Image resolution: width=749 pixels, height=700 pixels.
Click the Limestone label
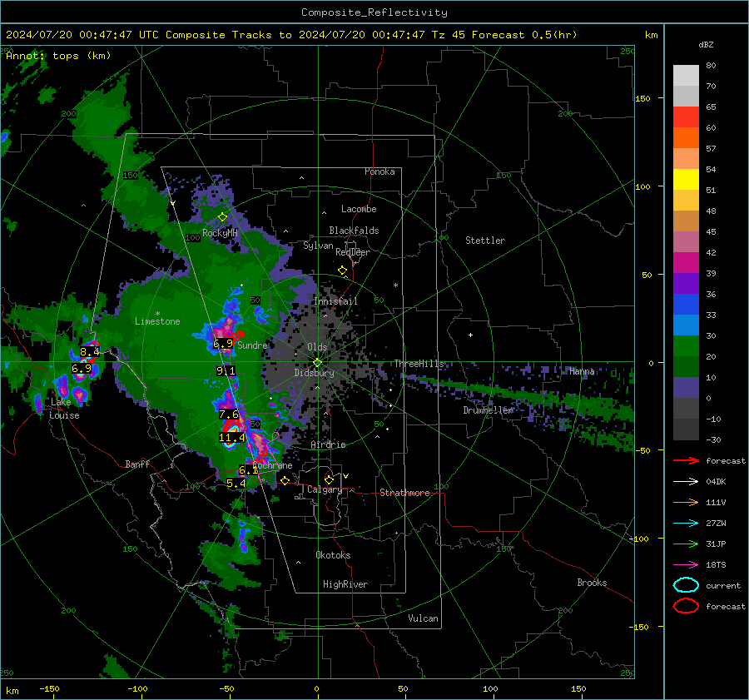[x=157, y=321]
